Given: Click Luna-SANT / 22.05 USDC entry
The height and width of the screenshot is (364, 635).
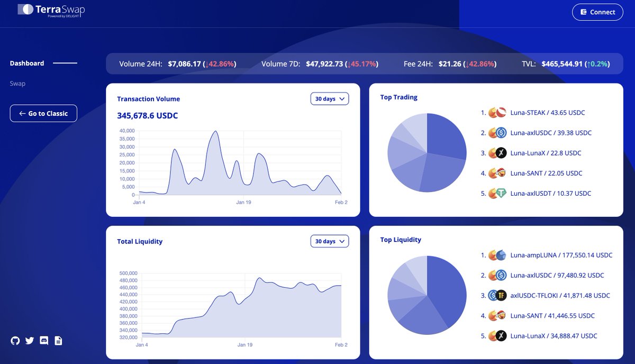Looking at the screenshot, I should coord(546,173).
